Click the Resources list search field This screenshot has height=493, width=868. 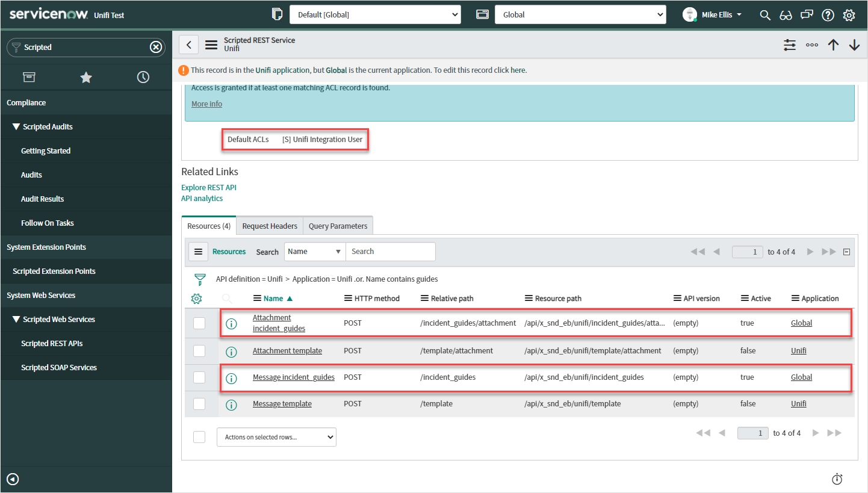(390, 252)
